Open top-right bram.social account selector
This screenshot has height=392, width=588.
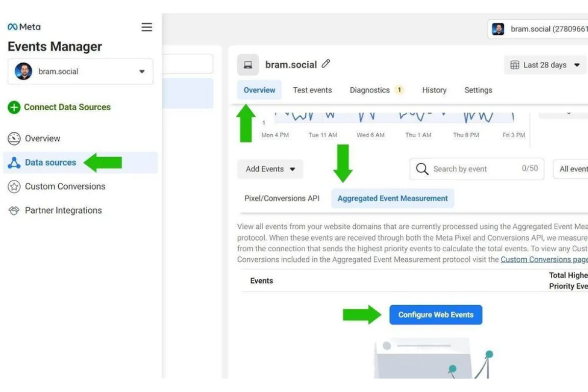538,29
